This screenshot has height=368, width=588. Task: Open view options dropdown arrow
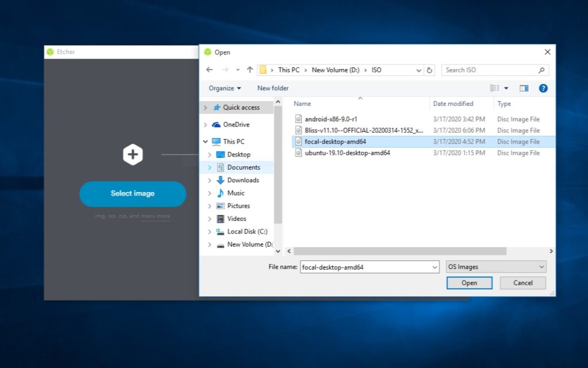click(x=506, y=88)
